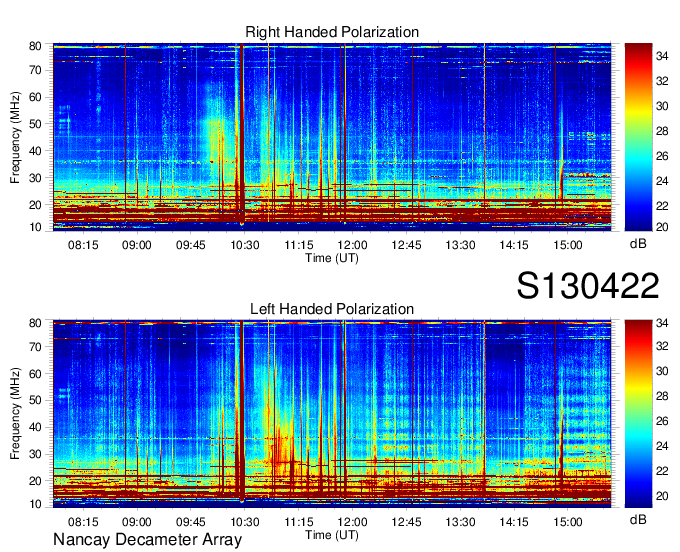The width and height of the screenshot is (680, 552).
Task: Click the 15:00 time tick of the bottom plot
Action: point(568,522)
